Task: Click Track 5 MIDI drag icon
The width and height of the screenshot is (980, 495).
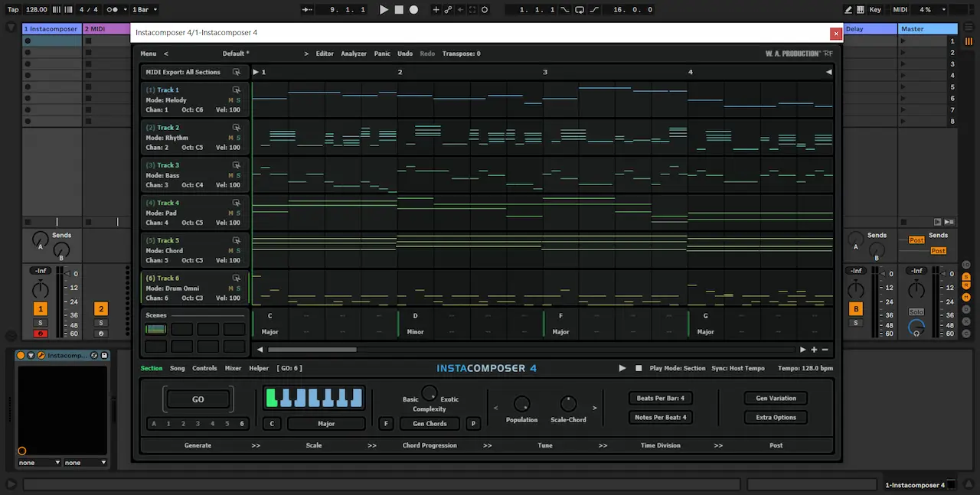Action: [237, 240]
